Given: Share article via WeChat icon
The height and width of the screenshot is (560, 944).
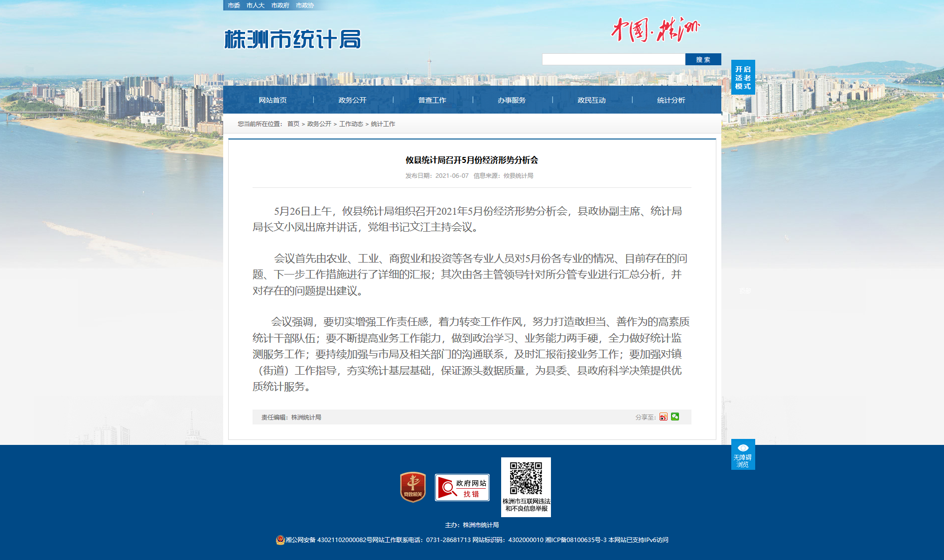Looking at the screenshot, I should coord(675,417).
